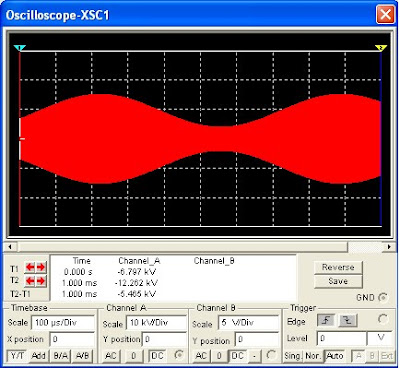Move cursor T1 left with arrow
400x368 pixels.
point(30,267)
